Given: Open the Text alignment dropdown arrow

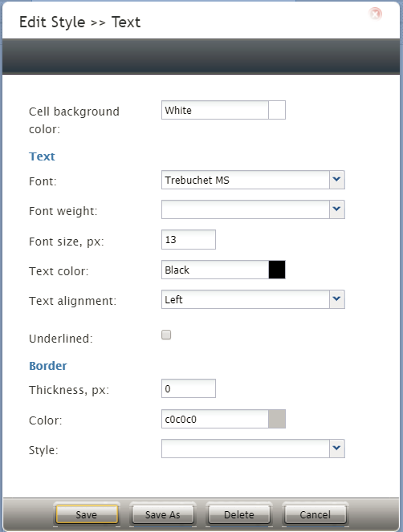Looking at the screenshot, I should [x=337, y=299].
